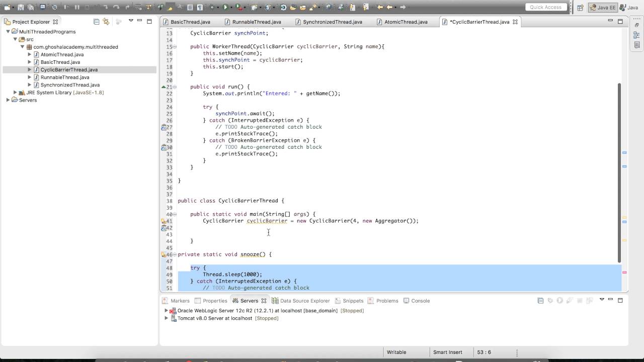Open the Markers tab
Viewport: 644px width, 362px height.
click(x=176, y=301)
